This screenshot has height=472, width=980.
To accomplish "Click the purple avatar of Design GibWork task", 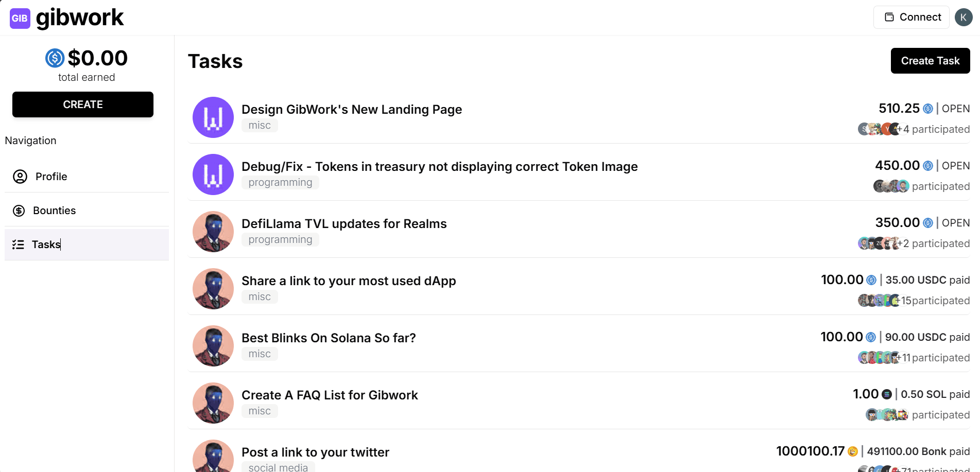I will click(213, 117).
